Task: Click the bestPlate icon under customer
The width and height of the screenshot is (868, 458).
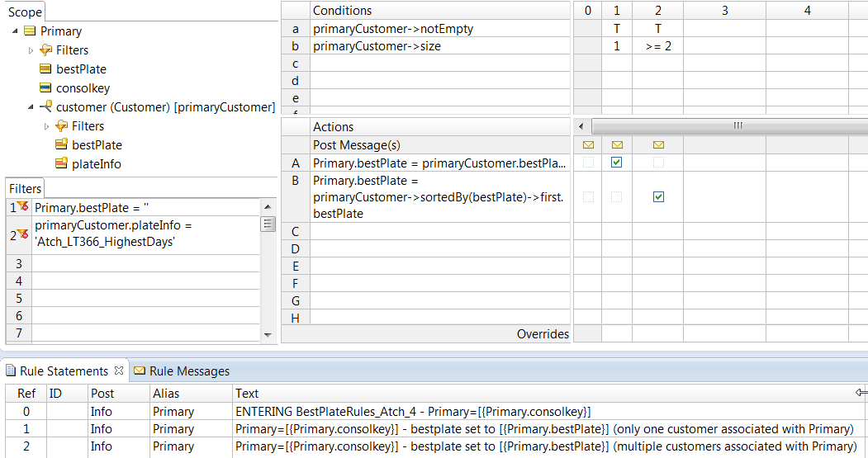Action: point(61,144)
